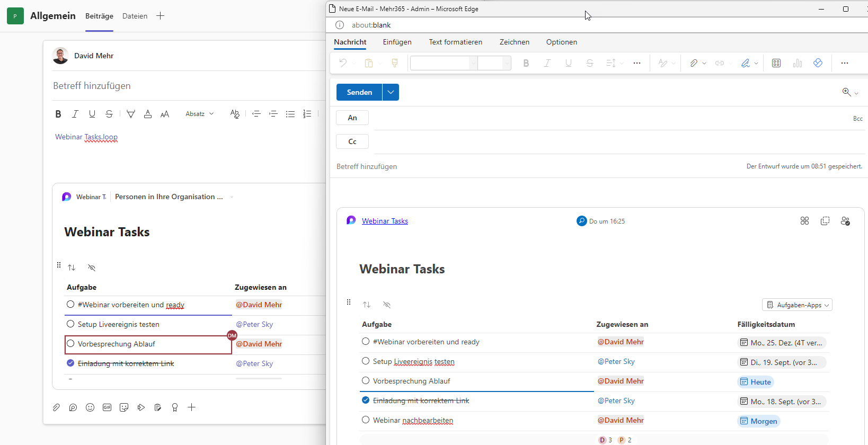The width and height of the screenshot is (868, 445).
Task: Click the Senden button
Action: 359,92
